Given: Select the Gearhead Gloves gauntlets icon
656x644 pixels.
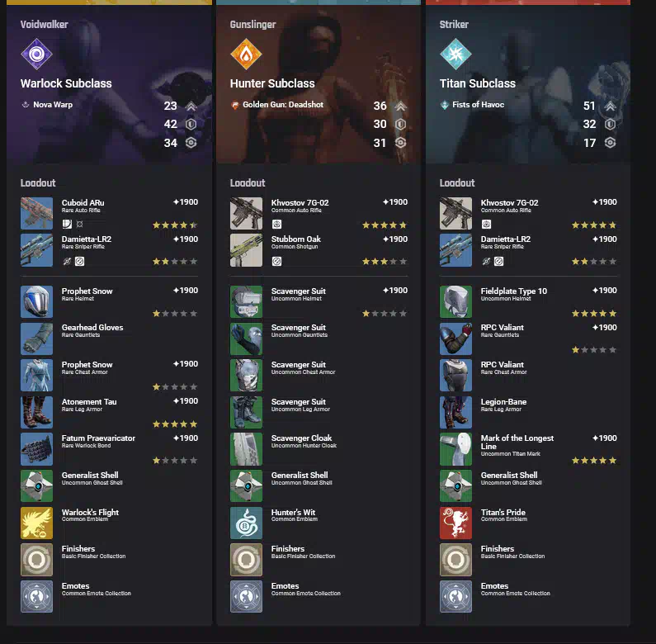Looking at the screenshot, I should click(x=37, y=339).
